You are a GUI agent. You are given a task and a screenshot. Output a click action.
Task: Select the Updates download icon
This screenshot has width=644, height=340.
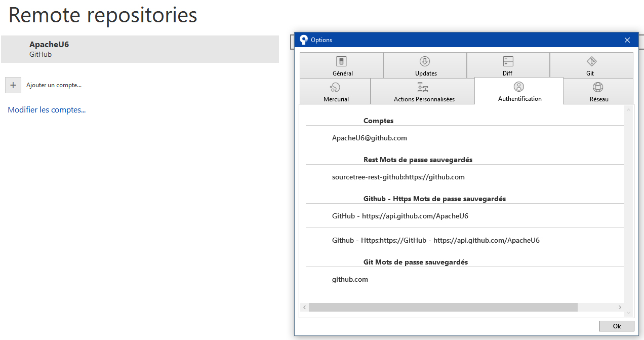(425, 61)
